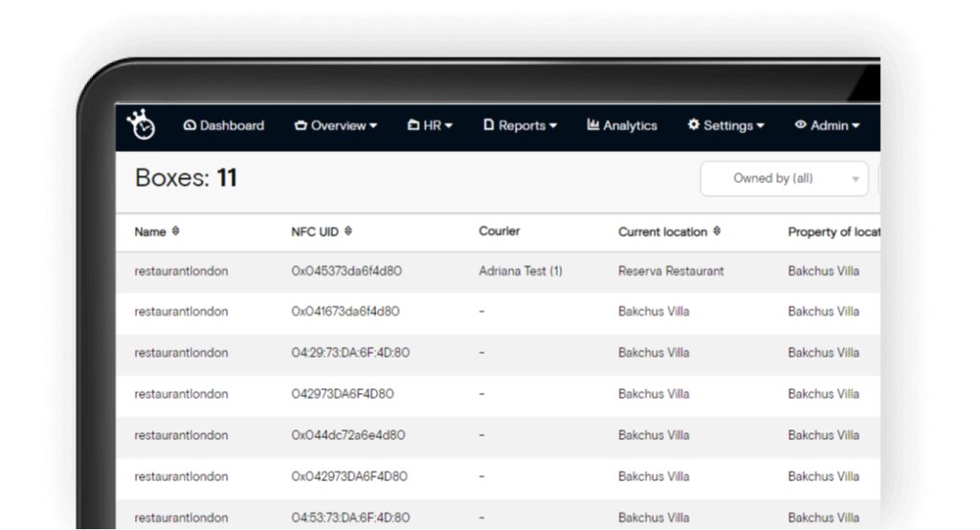Click the Admin eye icon

(x=800, y=124)
